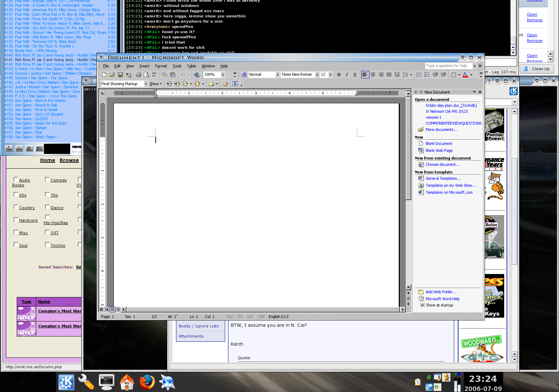Open line spacing dropdown arrow
The width and height of the screenshot is (559, 392).
[411, 75]
